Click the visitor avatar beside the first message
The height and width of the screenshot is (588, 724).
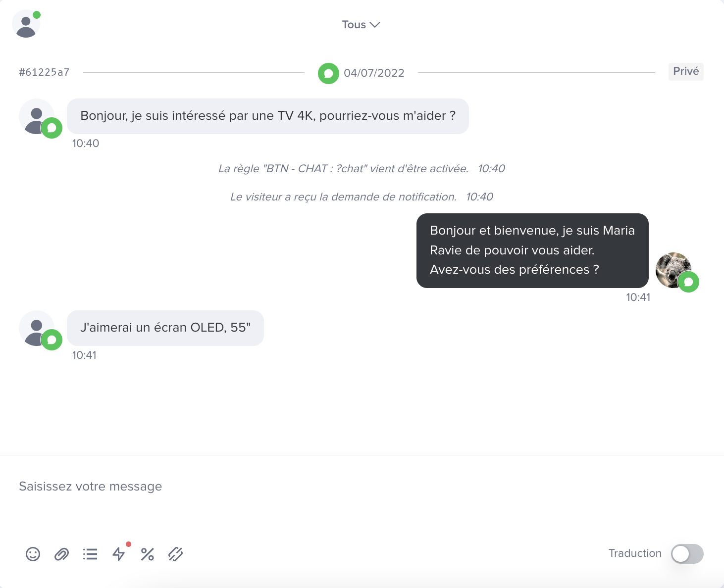click(37, 117)
